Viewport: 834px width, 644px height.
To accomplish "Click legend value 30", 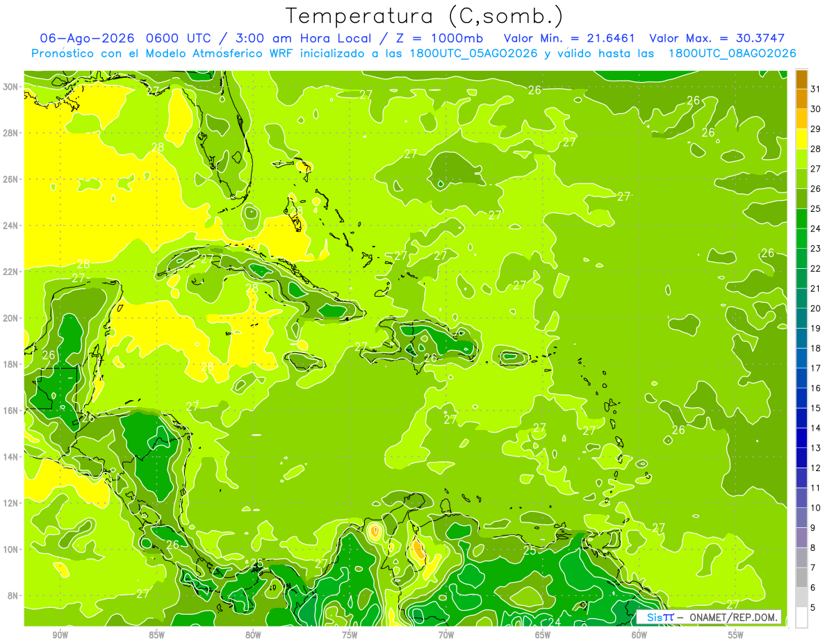I will (816, 108).
